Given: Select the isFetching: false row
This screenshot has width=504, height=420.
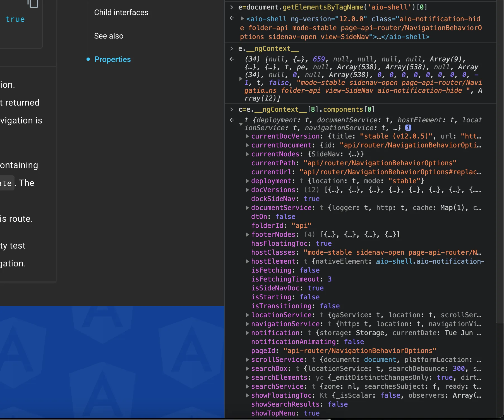Looking at the screenshot, I should tap(285, 270).
